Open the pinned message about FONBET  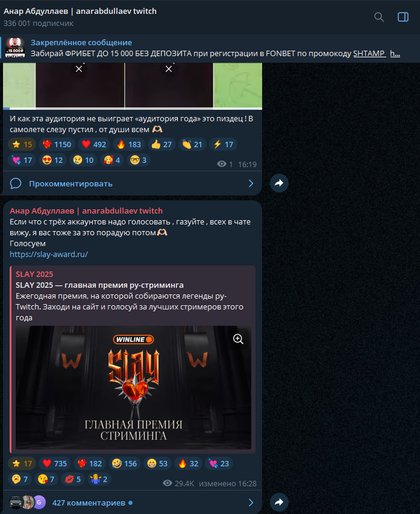click(210, 48)
